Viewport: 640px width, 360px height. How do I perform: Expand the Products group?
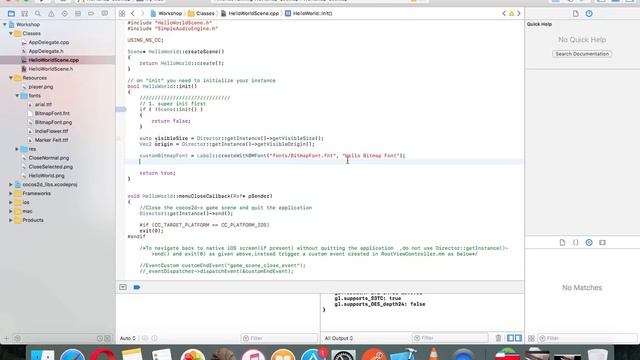11,220
